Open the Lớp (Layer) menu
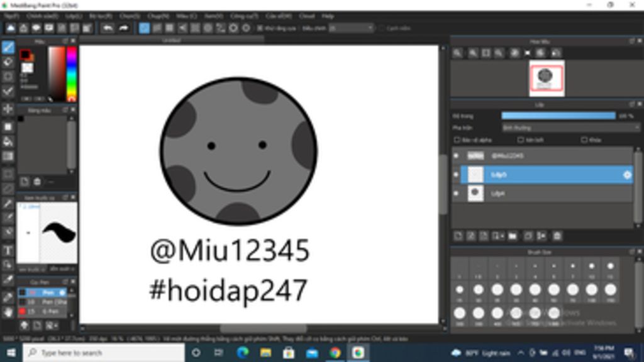Screen dimensions: 644x362 [x=74, y=16]
